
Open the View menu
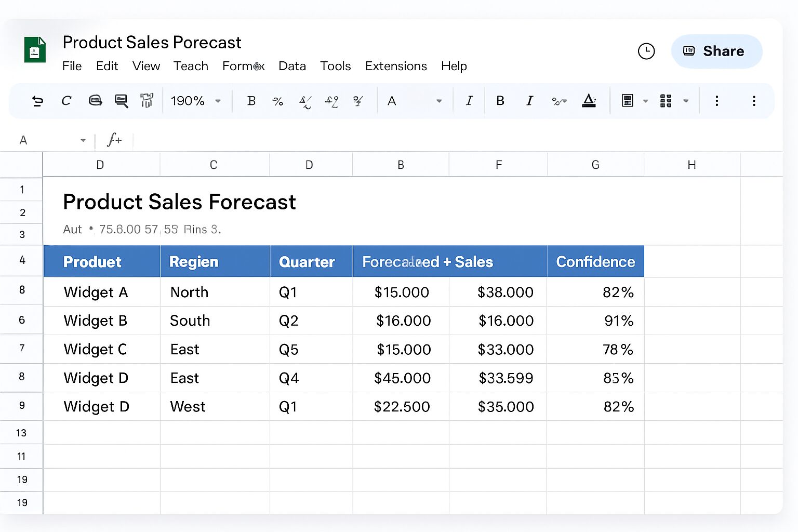pyautogui.click(x=146, y=66)
